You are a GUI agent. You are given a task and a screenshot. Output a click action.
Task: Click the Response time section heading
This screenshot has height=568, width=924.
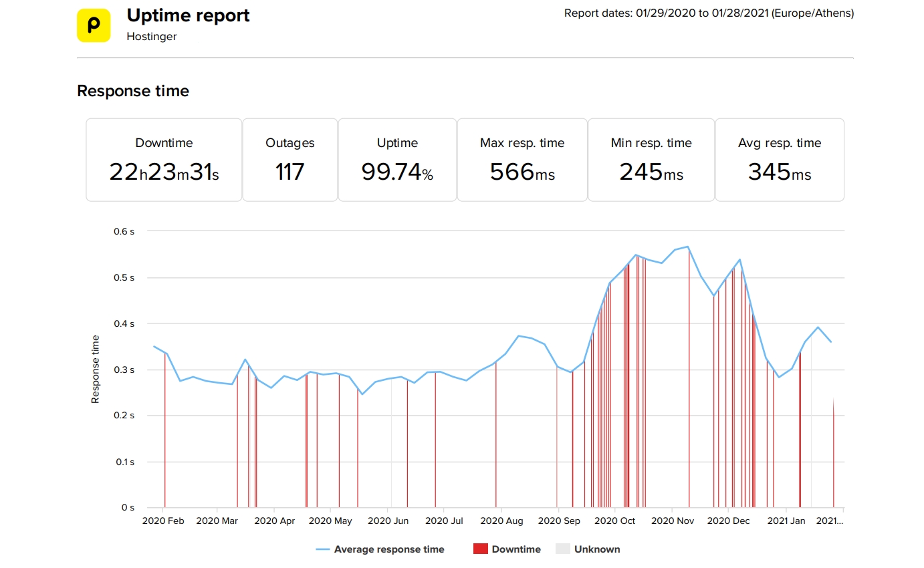133,91
